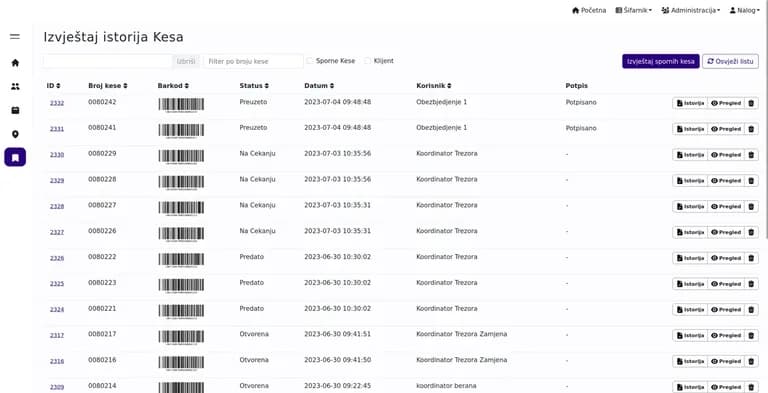Open ID link 2325

(x=57, y=284)
